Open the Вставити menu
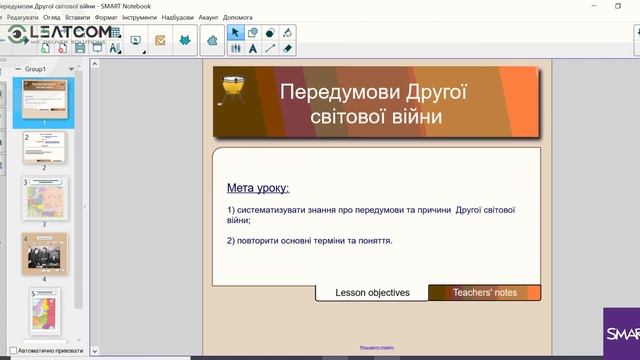The width and height of the screenshot is (640, 360). coord(78,18)
